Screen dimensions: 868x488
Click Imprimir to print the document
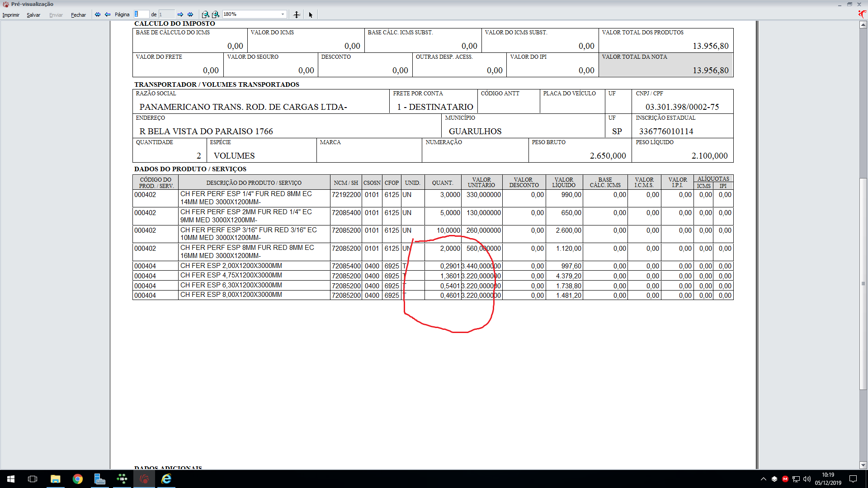click(x=11, y=15)
